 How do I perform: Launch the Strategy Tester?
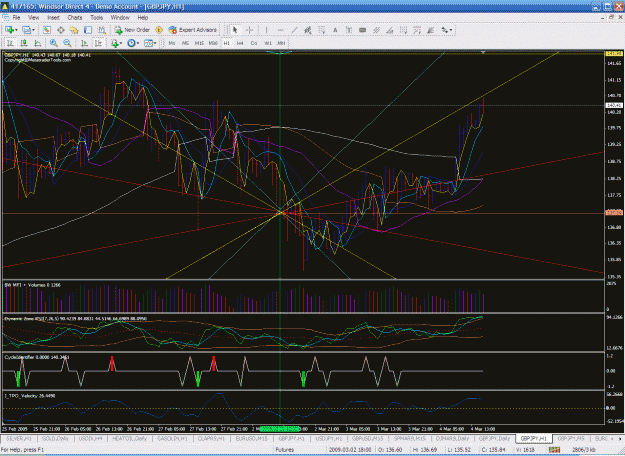tap(102, 30)
